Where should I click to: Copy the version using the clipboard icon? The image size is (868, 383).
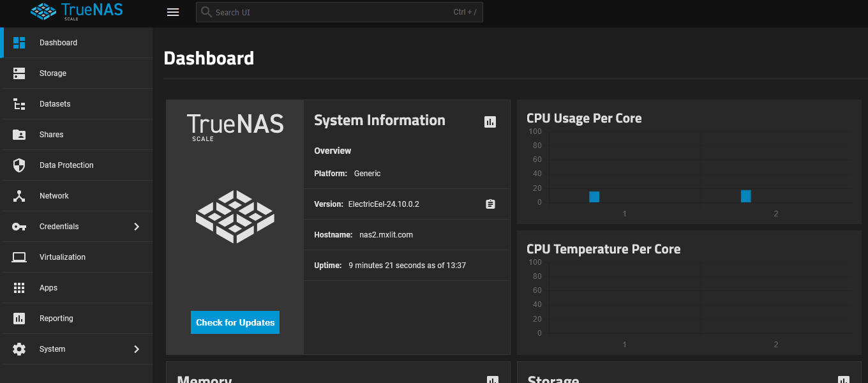[x=490, y=204]
